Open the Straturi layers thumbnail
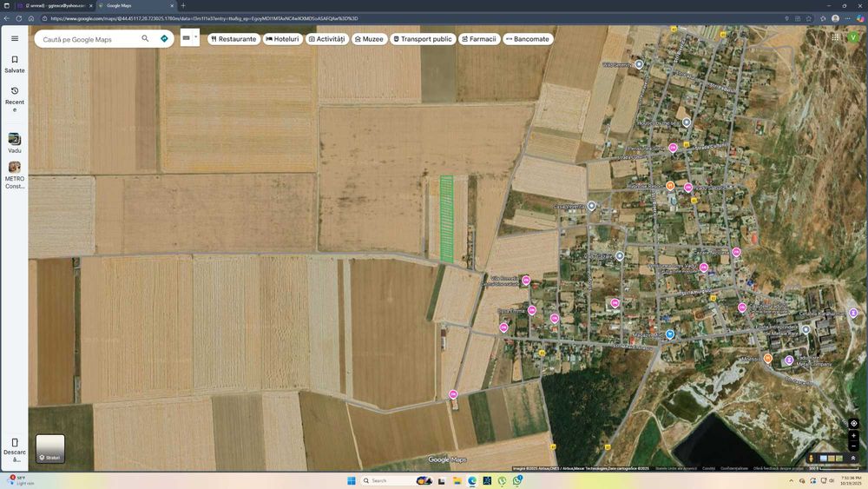The image size is (868, 489). coord(50,448)
